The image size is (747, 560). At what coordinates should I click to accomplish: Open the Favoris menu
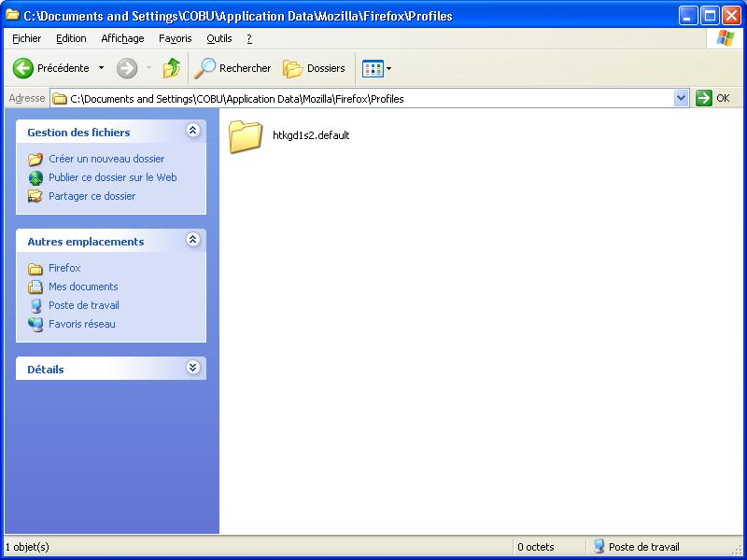[x=176, y=38]
